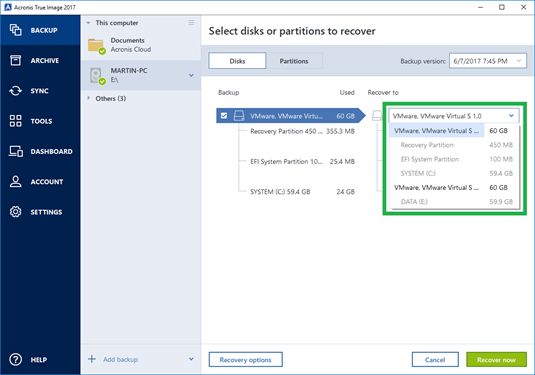Uncheck the VMware source disk checkbox
Screen dimensions: 535x375
(x=224, y=116)
